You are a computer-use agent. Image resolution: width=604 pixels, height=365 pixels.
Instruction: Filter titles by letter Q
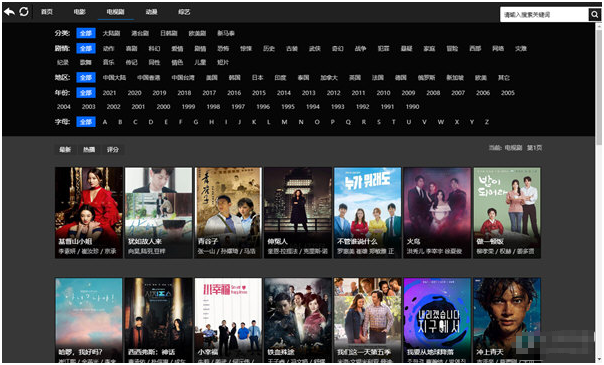[348, 122]
